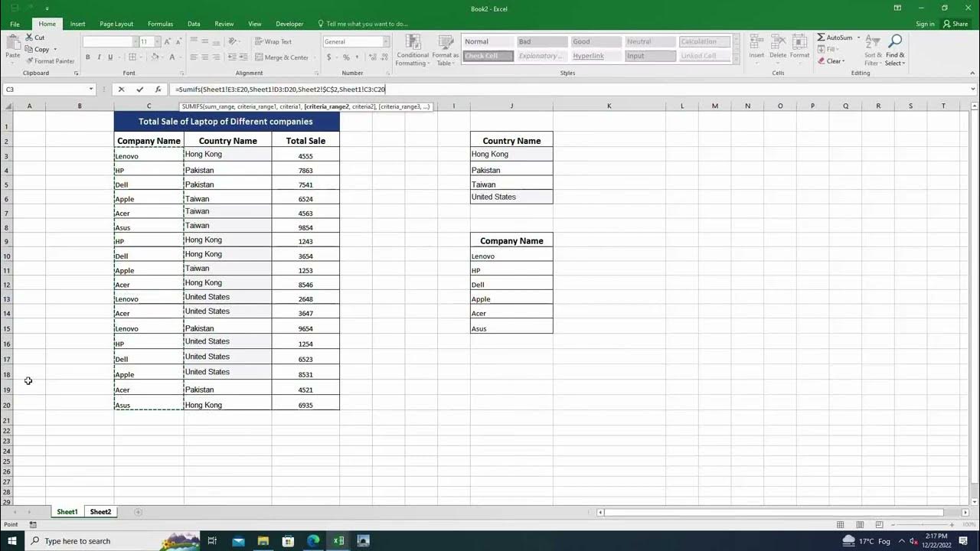This screenshot has width=980, height=551.
Task: Toggle Bold formatting
Action: tap(88, 57)
